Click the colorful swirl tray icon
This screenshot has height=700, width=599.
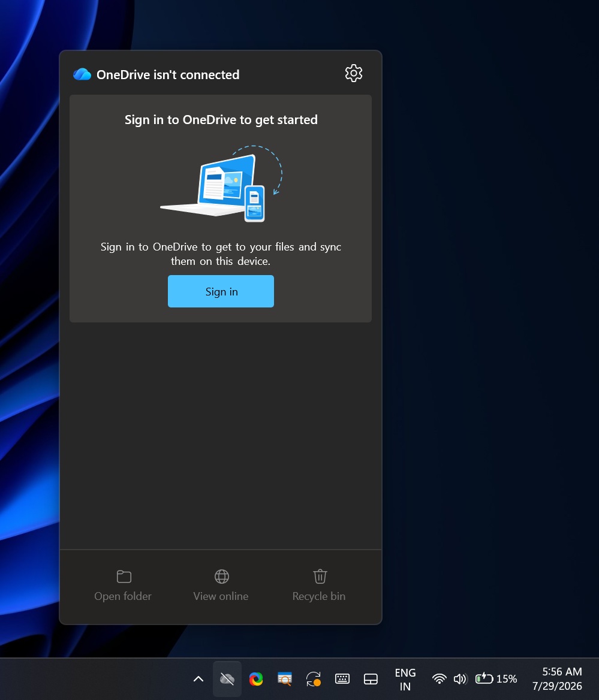click(x=256, y=679)
